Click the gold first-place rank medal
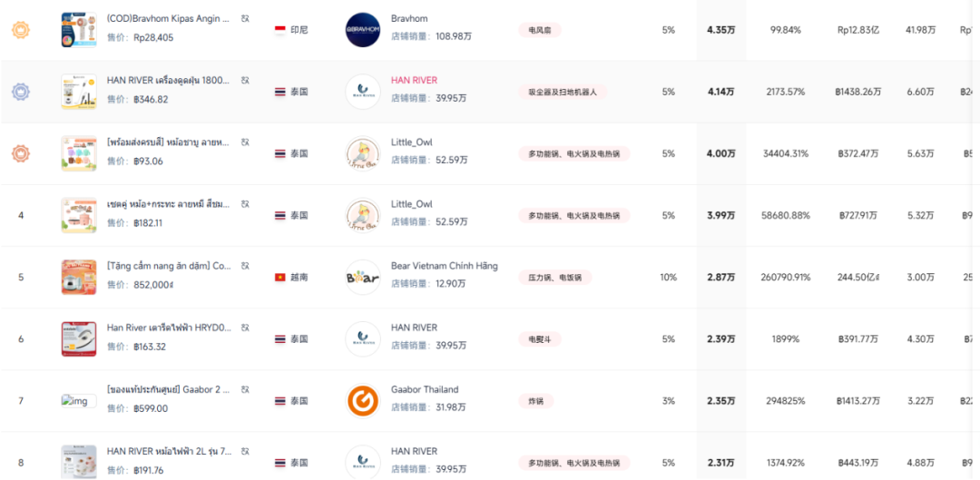The image size is (980, 480). click(x=21, y=30)
